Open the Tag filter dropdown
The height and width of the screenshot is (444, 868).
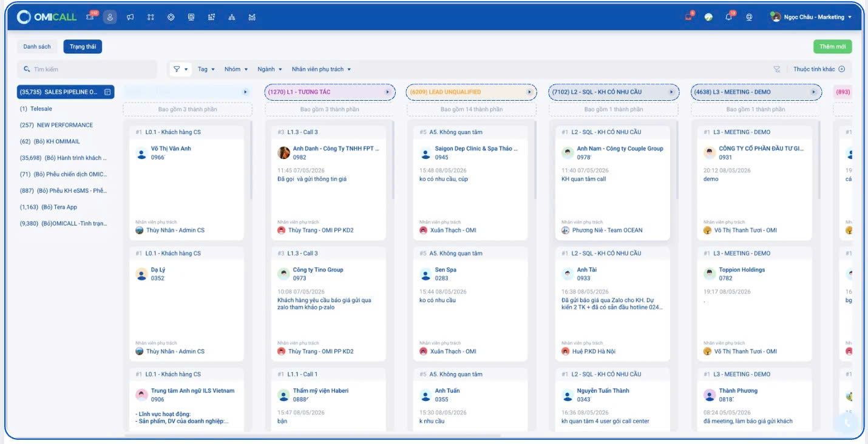point(206,69)
